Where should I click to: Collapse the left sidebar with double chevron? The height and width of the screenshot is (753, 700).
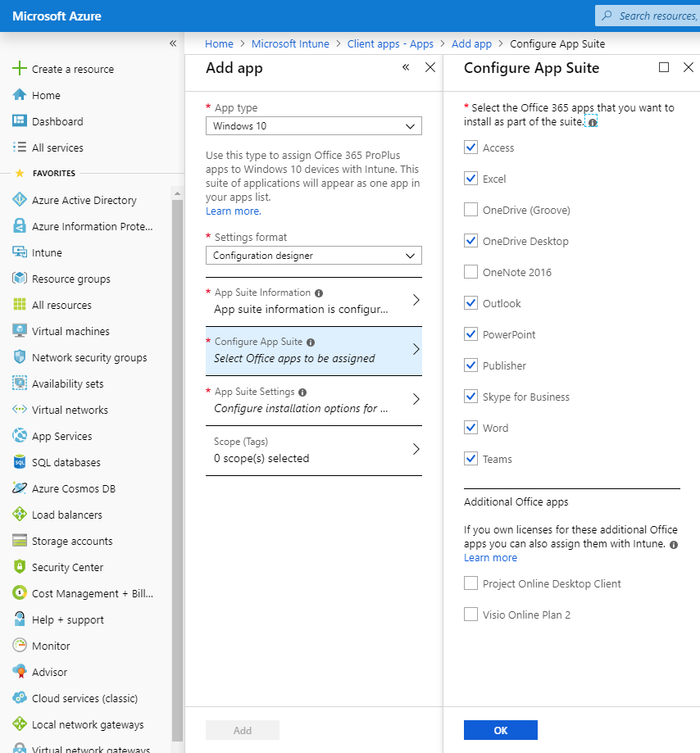[173, 43]
